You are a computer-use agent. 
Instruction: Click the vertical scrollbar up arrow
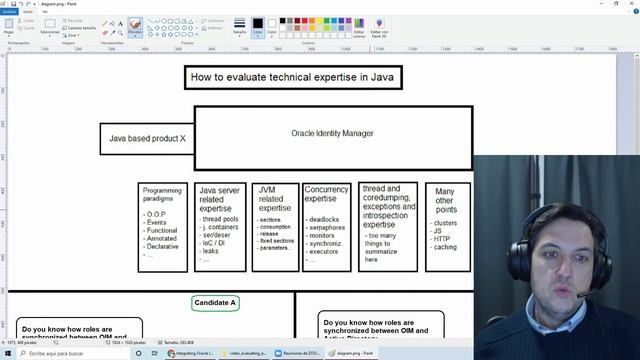coord(637,56)
